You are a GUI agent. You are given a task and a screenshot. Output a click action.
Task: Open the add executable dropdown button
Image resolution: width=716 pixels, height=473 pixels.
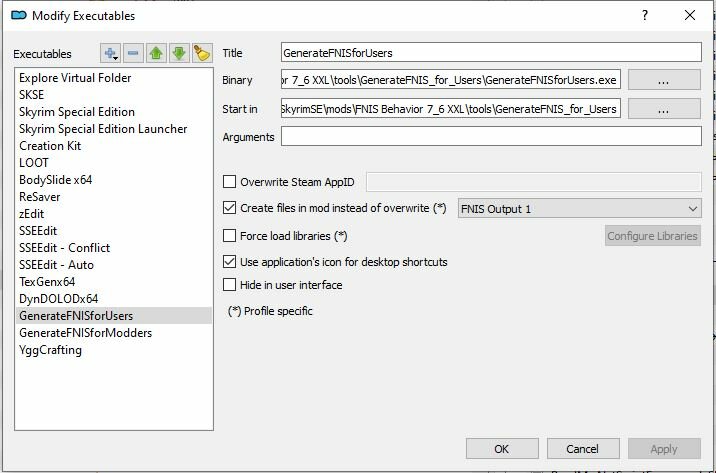[x=111, y=53]
